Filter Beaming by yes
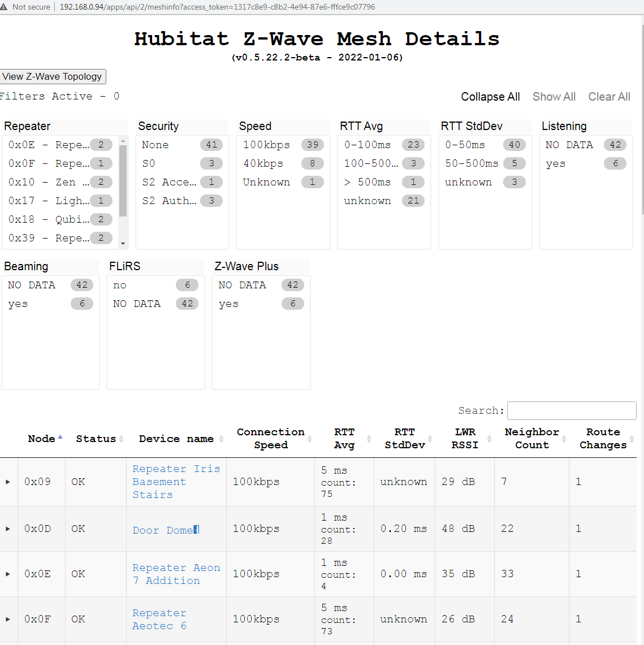This screenshot has width=644, height=645. click(51, 304)
